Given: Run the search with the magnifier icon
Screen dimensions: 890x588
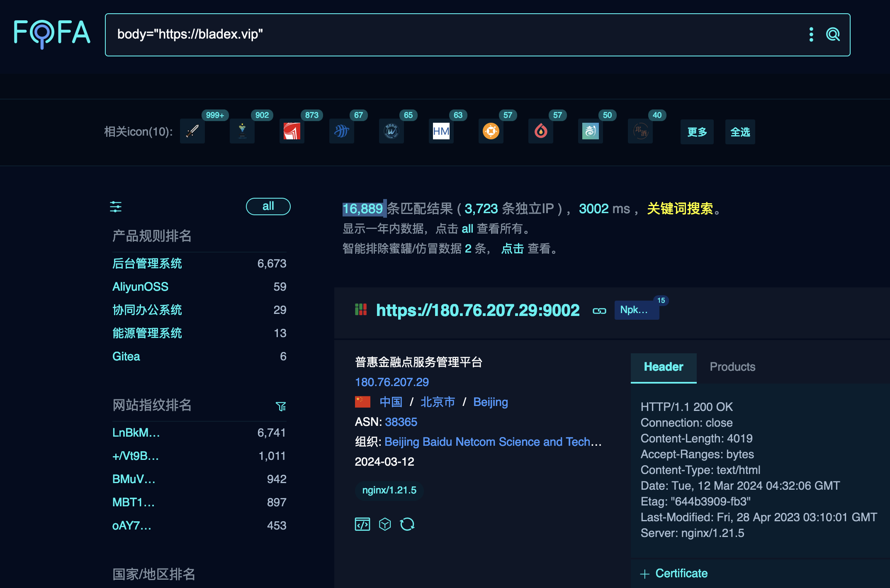Looking at the screenshot, I should click(833, 35).
